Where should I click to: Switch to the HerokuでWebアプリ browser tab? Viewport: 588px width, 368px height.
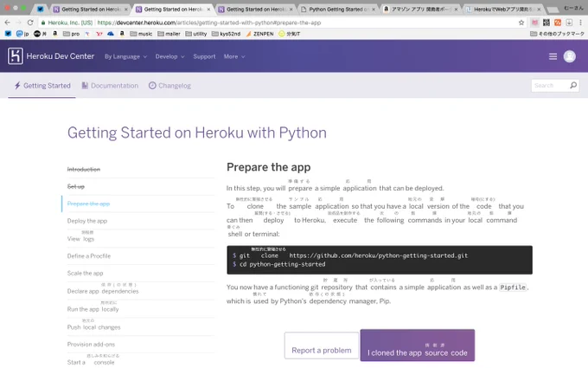[502, 9]
